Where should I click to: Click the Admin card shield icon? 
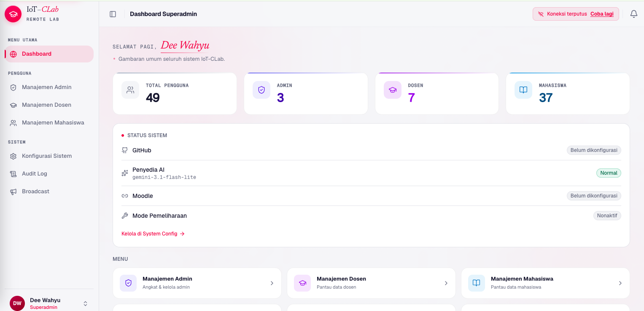[x=261, y=90]
